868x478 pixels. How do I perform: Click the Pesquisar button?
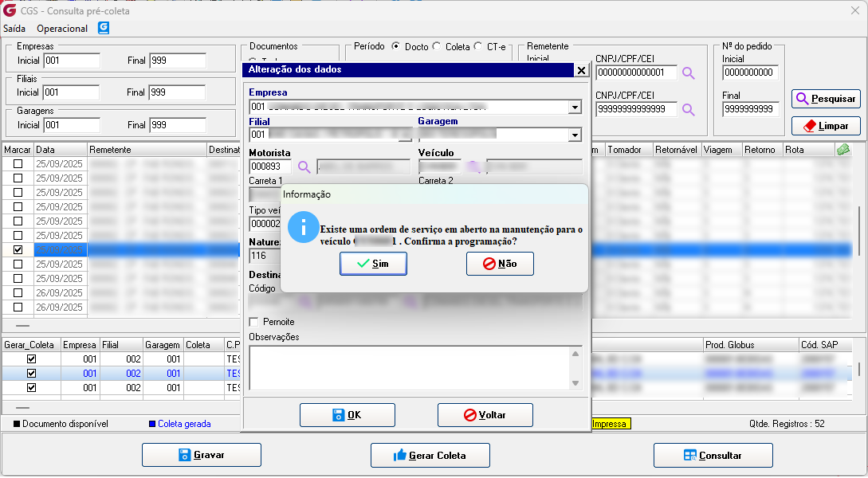pos(826,99)
